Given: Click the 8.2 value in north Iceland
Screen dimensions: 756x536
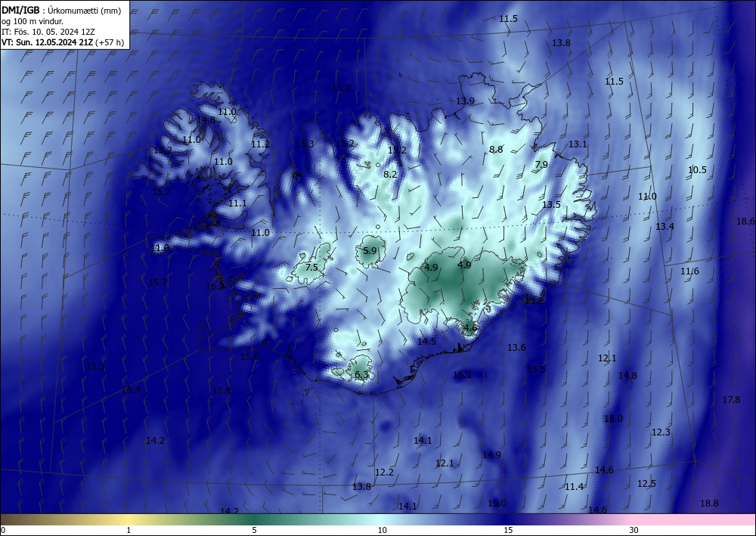Looking at the screenshot, I should pyautogui.click(x=390, y=174).
